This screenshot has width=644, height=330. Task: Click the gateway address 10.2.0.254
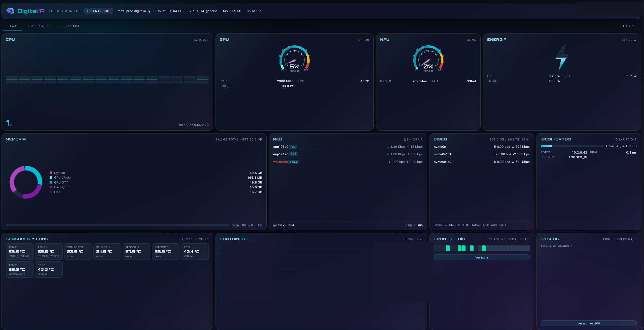point(286,225)
